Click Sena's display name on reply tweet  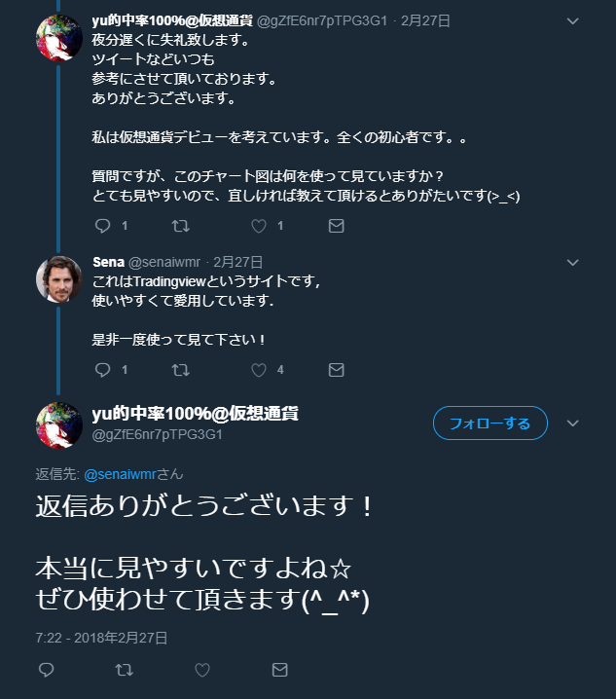[x=108, y=262]
